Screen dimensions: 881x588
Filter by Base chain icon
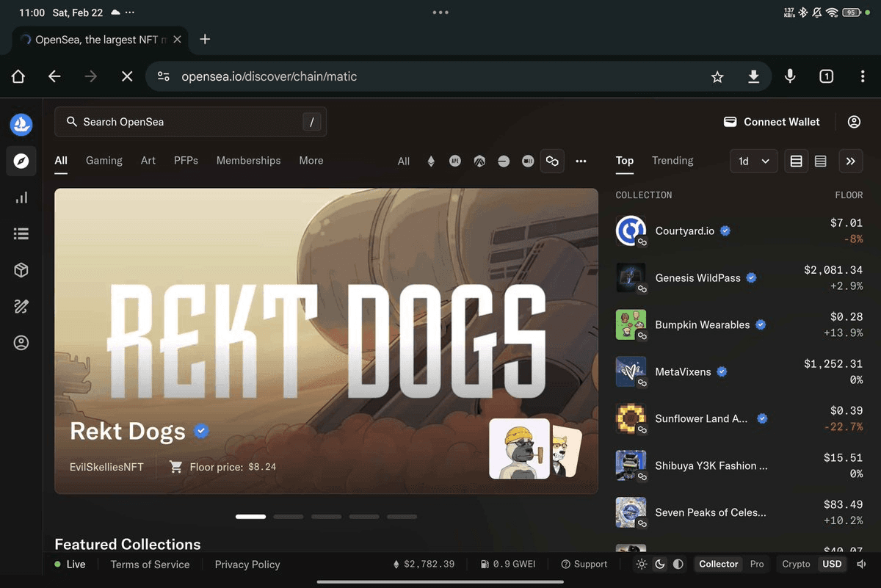click(504, 161)
